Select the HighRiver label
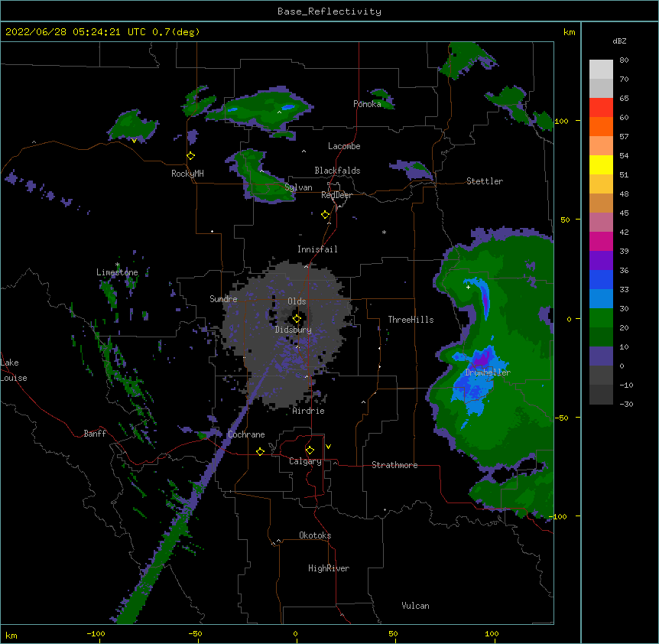This screenshot has height=644, width=659. [x=329, y=568]
